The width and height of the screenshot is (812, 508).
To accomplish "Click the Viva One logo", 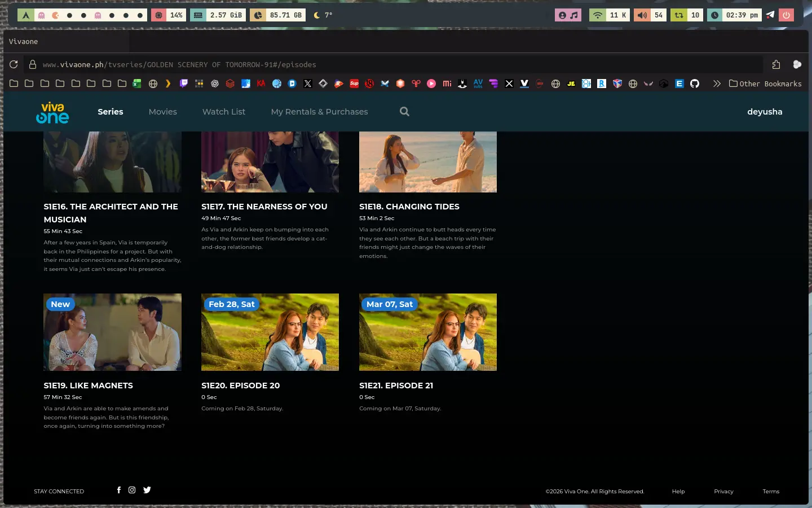I will click(x=52, y=112).
